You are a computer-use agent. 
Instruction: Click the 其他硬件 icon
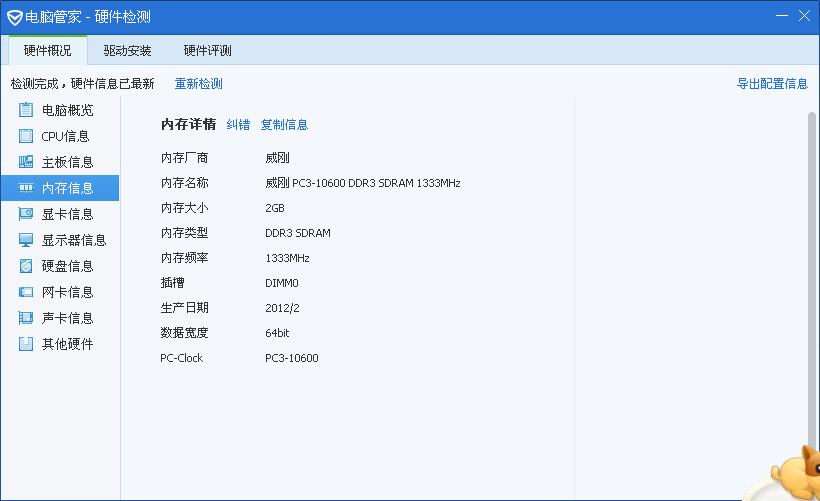[26, 344]
